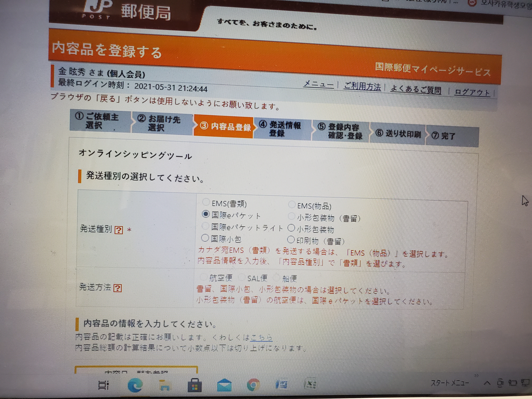This screenshot has height=399, width=532.
Task: Open the よくあるご質問 link
Action: pos(416,89)
